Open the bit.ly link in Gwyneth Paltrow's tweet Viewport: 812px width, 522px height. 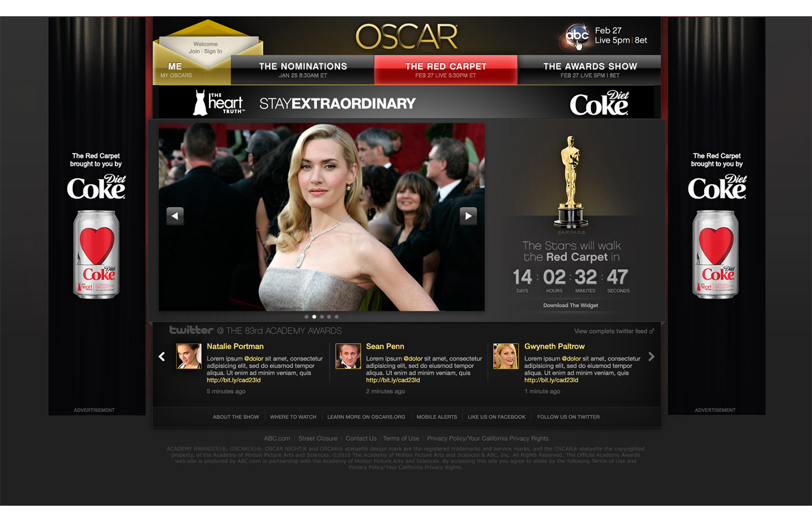coord(551,380)
